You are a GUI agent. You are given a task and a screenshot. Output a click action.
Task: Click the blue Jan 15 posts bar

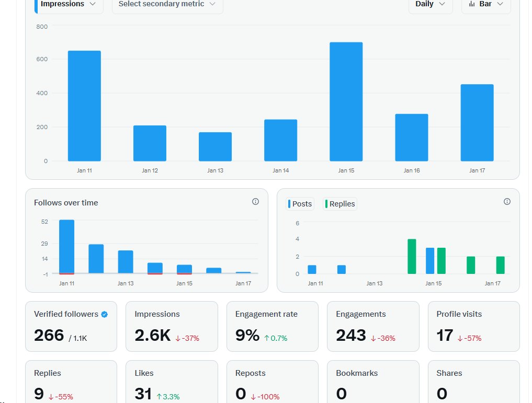point(430,261)
